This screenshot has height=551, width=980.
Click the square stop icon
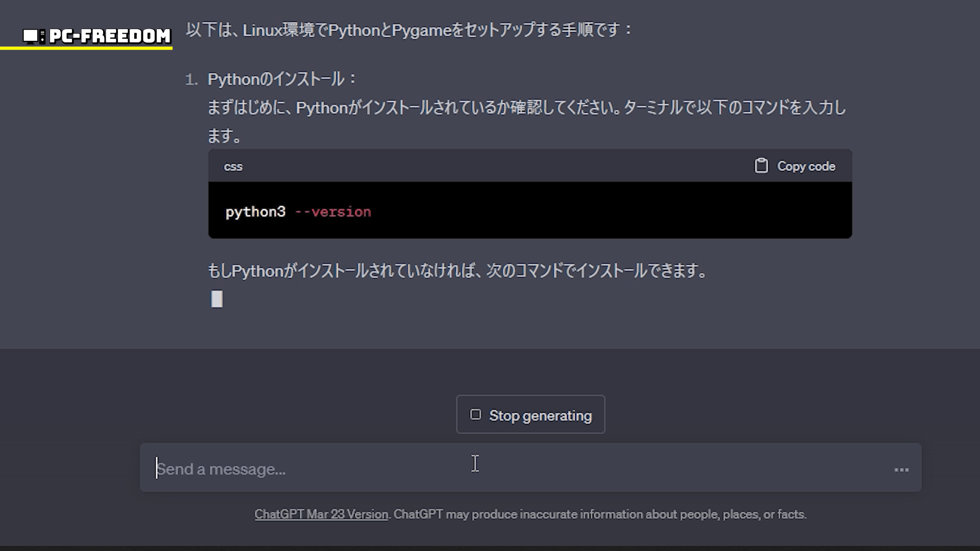(x=475, y=415)
